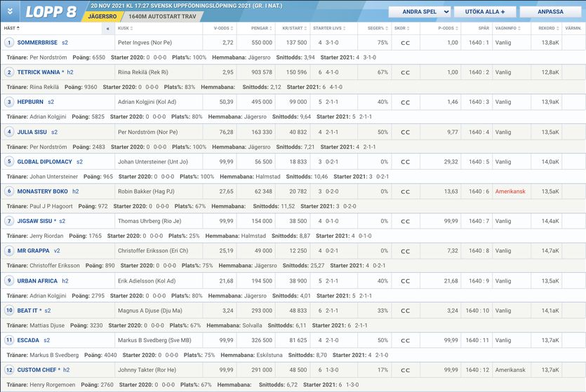
Task: Open horse Escada details
Action: pos(28,340)
